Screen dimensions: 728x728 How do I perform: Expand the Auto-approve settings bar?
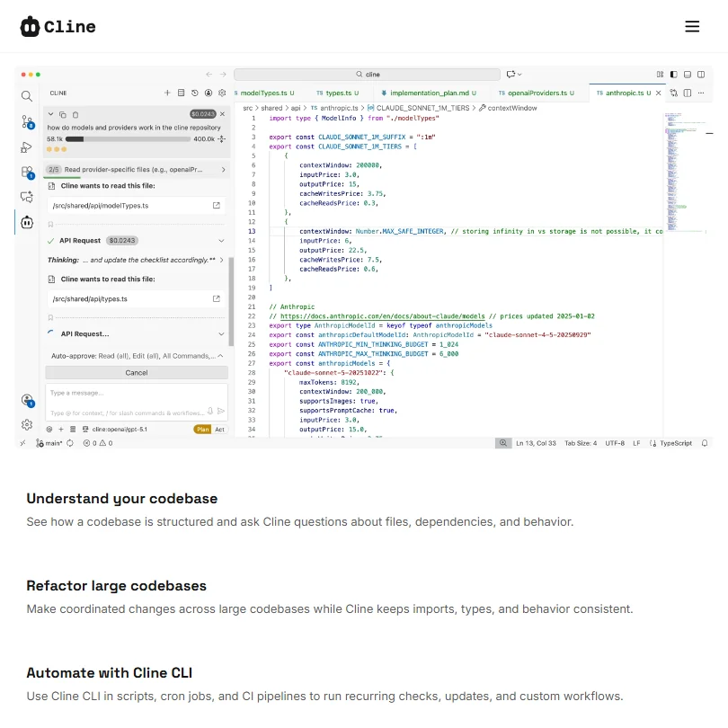(137, 356)
